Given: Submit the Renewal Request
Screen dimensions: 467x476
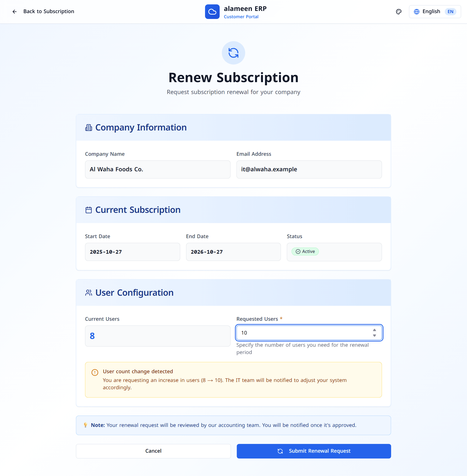Looking at the screenshot, I should (314, 451).
